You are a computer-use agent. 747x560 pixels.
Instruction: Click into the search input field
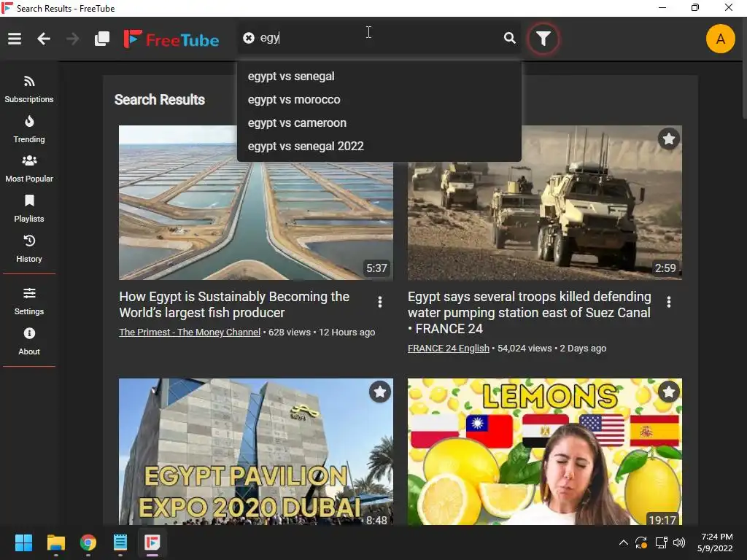tap(379, 38)
